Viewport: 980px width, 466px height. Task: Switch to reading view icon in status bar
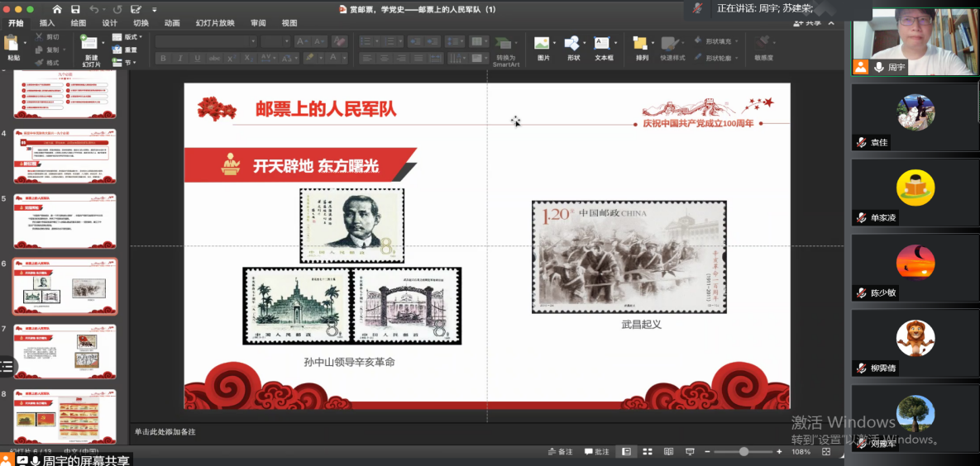tap(669, 452)
